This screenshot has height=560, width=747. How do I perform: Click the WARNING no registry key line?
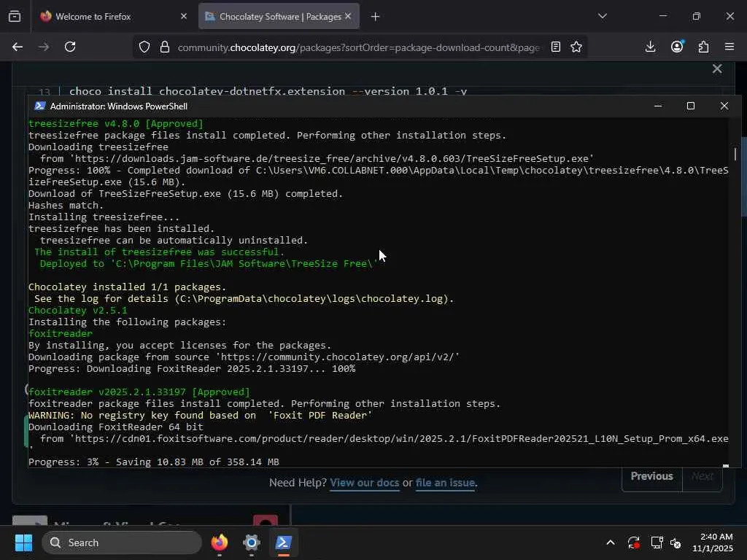pyautogui.click(x=200, y=415)
